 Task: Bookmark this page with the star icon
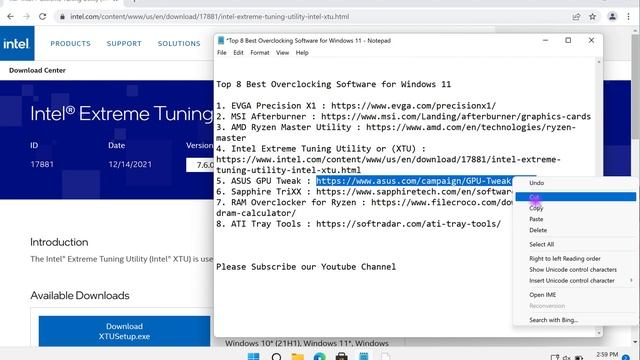(x=593, y=17)
